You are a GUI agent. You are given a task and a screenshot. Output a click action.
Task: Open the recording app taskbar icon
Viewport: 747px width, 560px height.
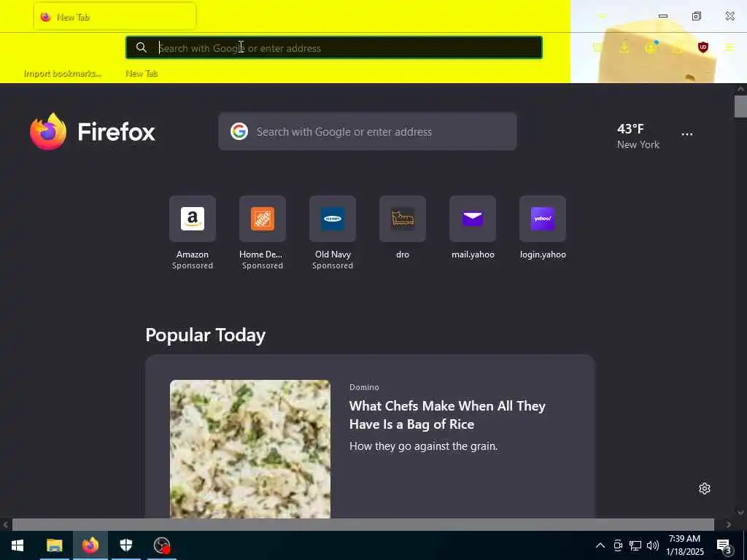162,545
